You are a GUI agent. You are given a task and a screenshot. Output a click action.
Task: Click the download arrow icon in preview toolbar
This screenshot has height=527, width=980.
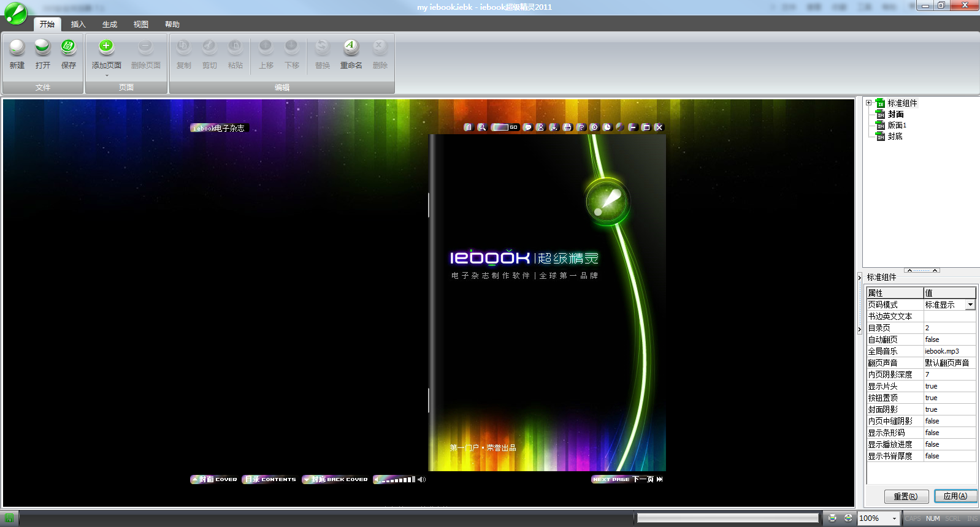pos(554,127)
